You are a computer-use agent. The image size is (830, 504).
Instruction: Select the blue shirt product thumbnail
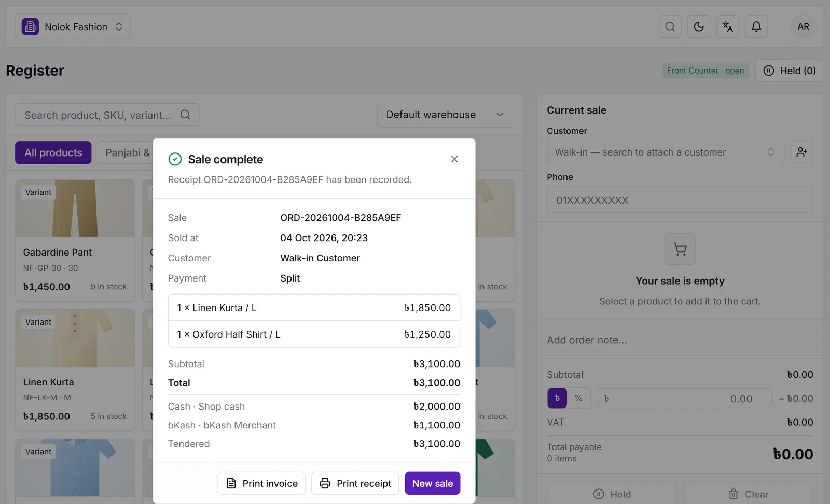pos(75,468)
